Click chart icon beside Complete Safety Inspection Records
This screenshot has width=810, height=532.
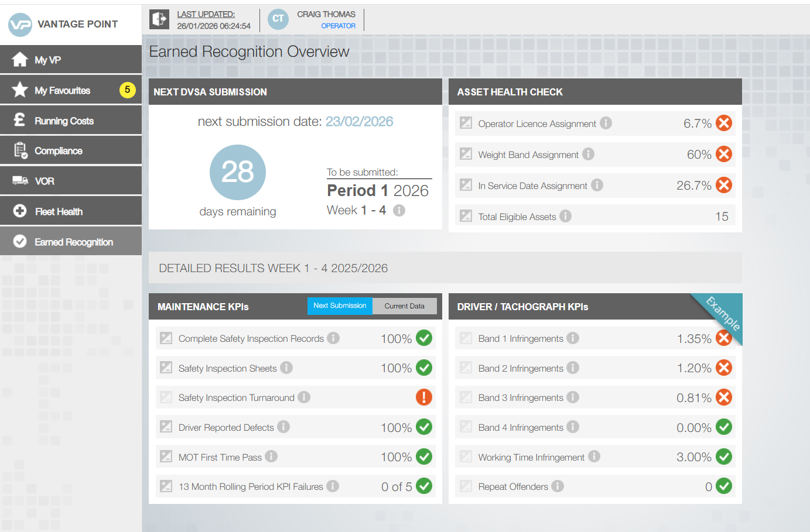166,338
